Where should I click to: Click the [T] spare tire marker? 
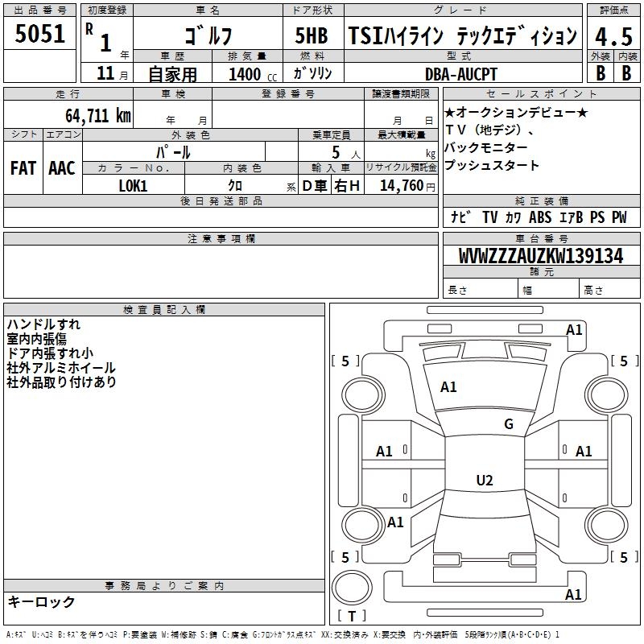point(351,617)
